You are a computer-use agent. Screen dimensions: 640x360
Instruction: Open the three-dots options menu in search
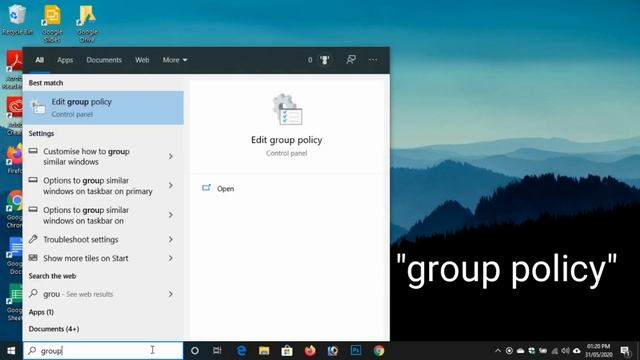click(x=373, y=60)
